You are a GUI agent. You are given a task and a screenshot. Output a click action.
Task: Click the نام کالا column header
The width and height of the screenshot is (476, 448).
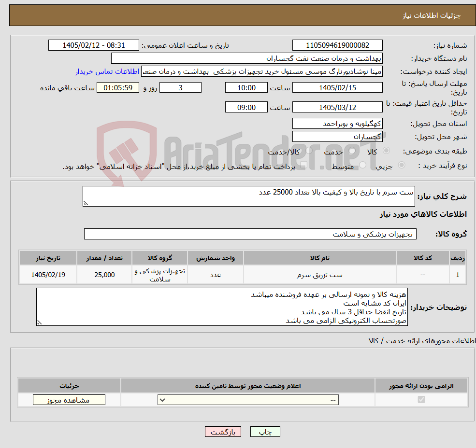click(x=319, y=258)
